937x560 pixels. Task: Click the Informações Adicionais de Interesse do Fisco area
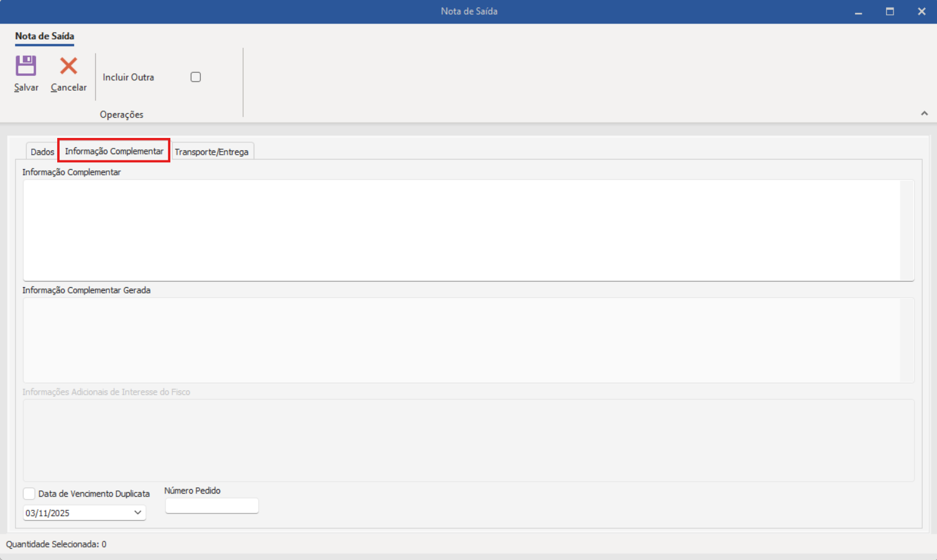pyautogui.click(x=468, y=440)
